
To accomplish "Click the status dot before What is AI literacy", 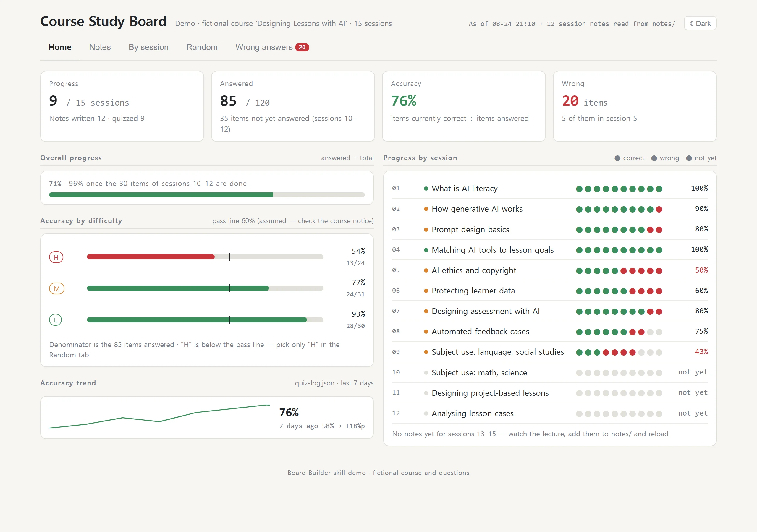I will (x=426, y=189).
